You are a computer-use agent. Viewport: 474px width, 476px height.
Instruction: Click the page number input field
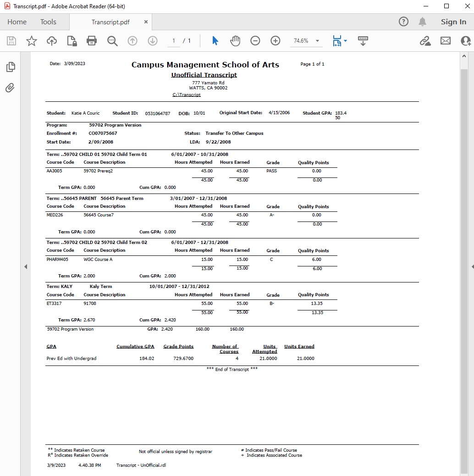click(x=173, y=41)
